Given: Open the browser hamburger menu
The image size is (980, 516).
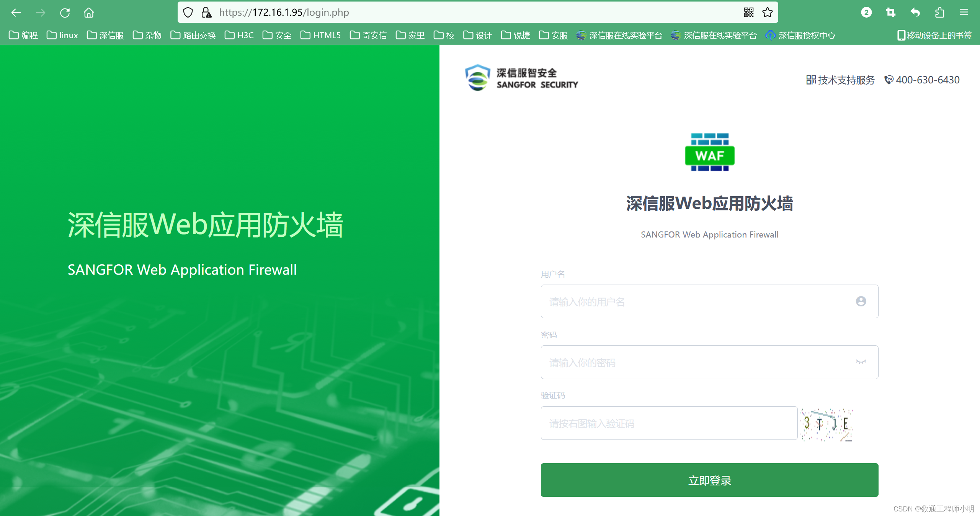Looking at the screenshot, I should pyautogui.click(x=964, y=13).
